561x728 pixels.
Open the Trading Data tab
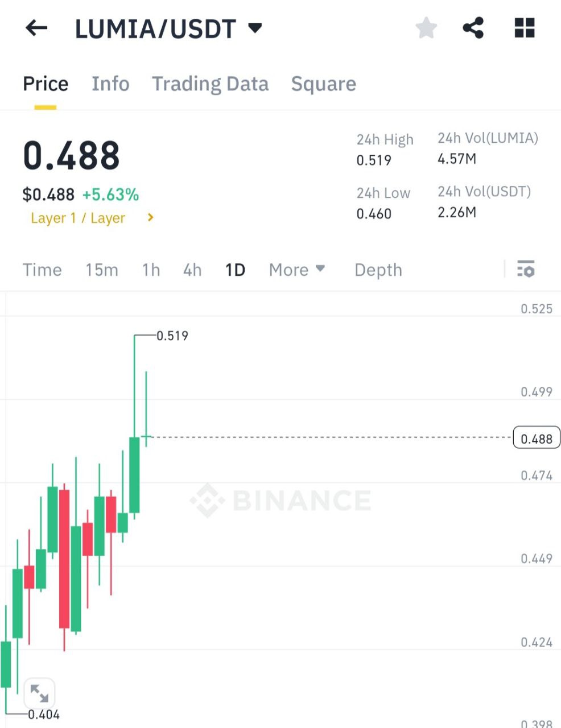pyautogui.click(x=210, y=84)
